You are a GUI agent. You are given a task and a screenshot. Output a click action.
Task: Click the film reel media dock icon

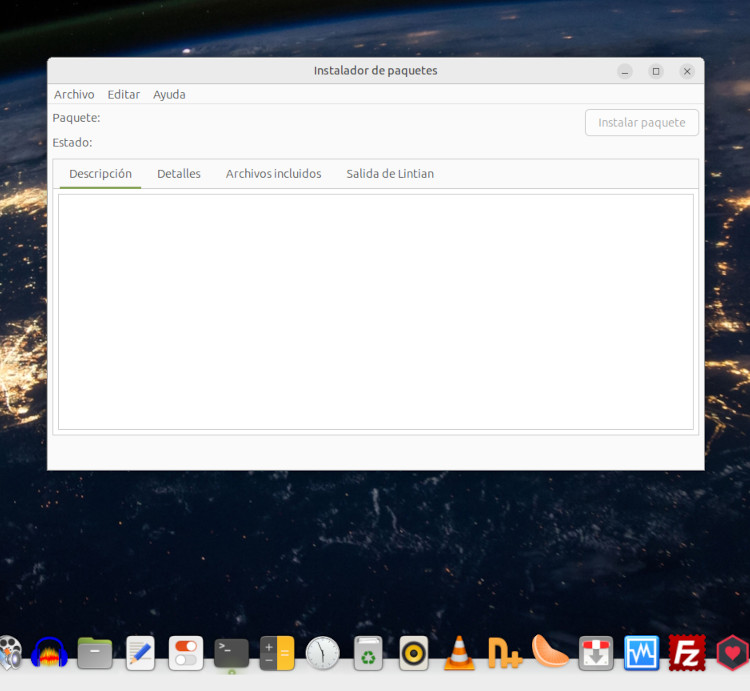click(x=11, y=653)
